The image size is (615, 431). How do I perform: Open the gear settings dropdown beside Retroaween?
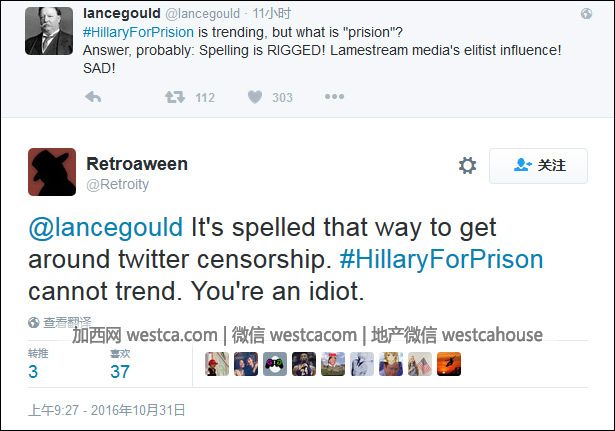pyautogui.click(x=468, y=165)
